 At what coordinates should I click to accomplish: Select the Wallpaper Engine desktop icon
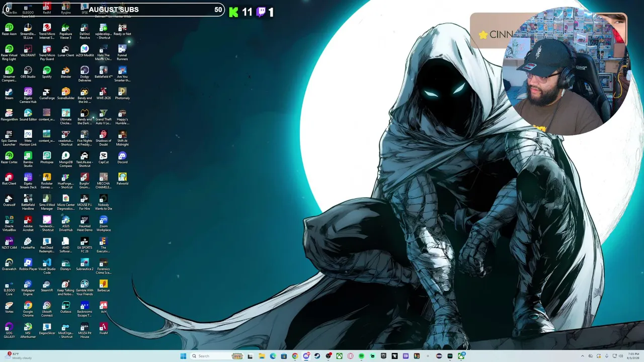point(28,288)
